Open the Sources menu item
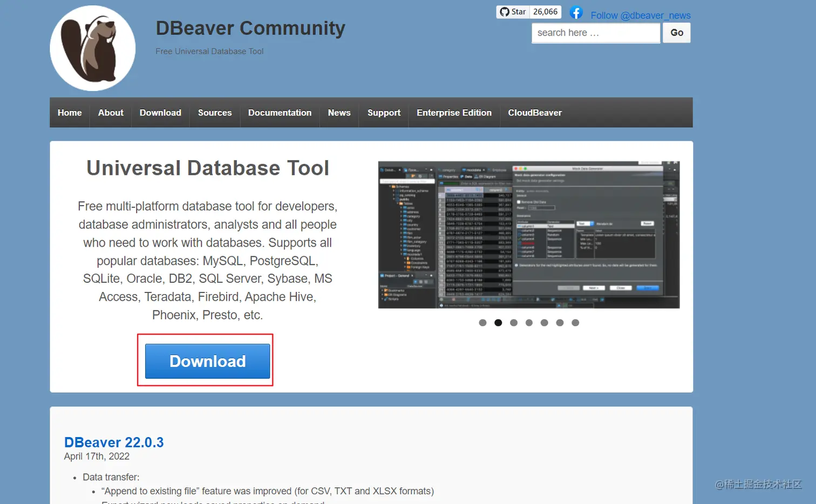This screenshot has width=816, height=504. click(x=215, y=113)
